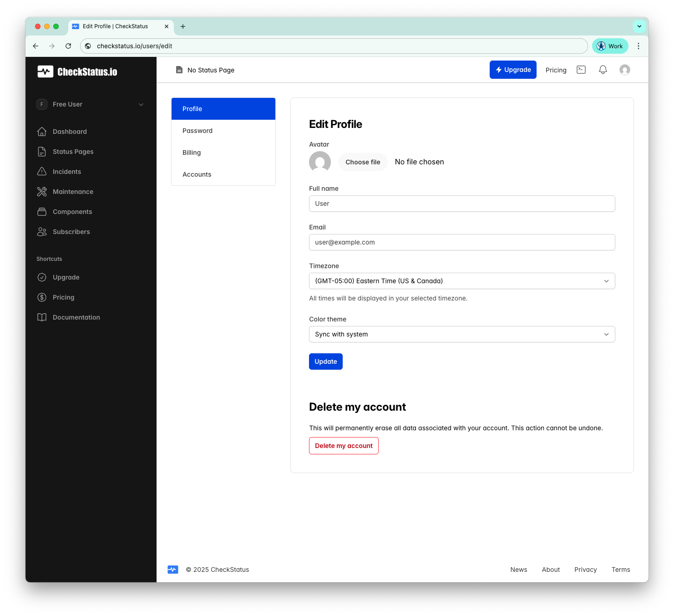Click the Incidents warning triangle icon
The image size is (674, 616).
[x=42, y=172]
